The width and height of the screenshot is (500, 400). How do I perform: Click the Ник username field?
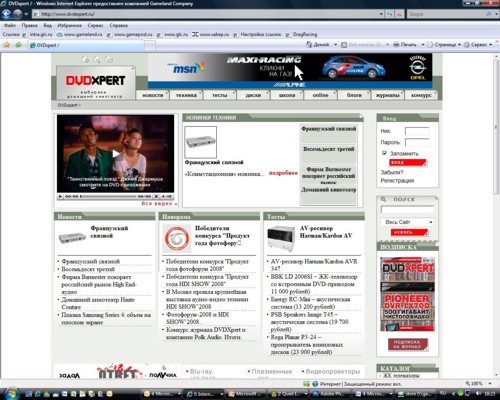(x=417, y=131)
